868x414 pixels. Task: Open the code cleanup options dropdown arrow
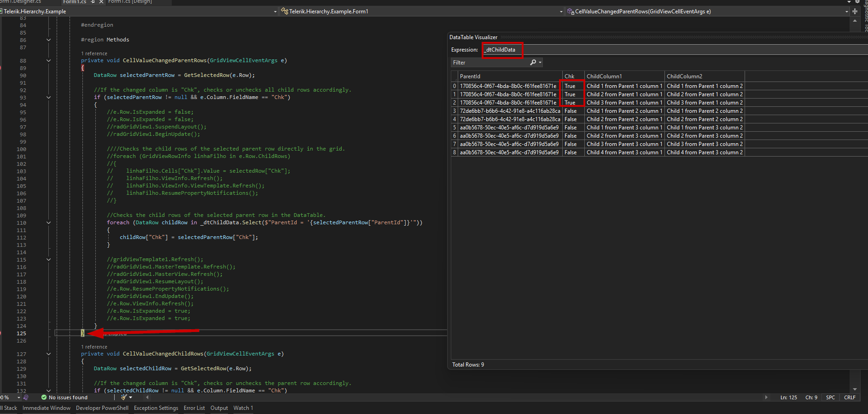click(x=131, y=397)
